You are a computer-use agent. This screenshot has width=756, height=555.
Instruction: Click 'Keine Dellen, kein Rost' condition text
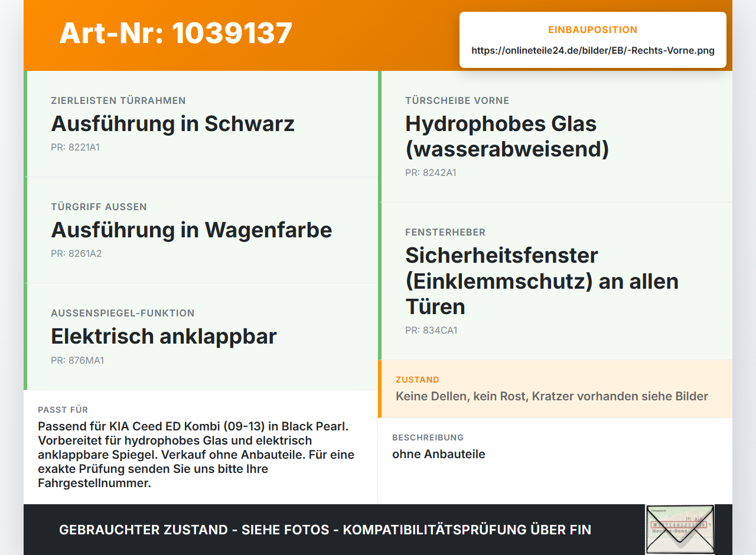tap(552, 396)
